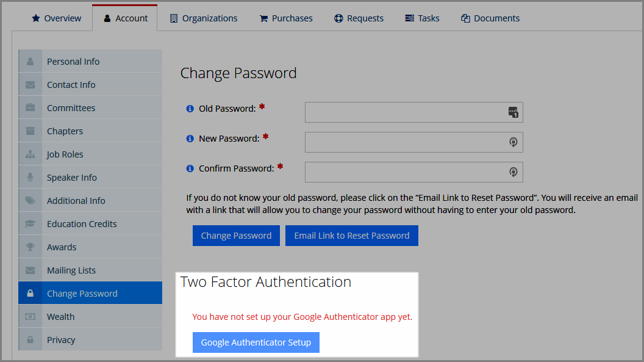
Task: Click the key icon in New Password field
Action: click(x=513, y=142)
